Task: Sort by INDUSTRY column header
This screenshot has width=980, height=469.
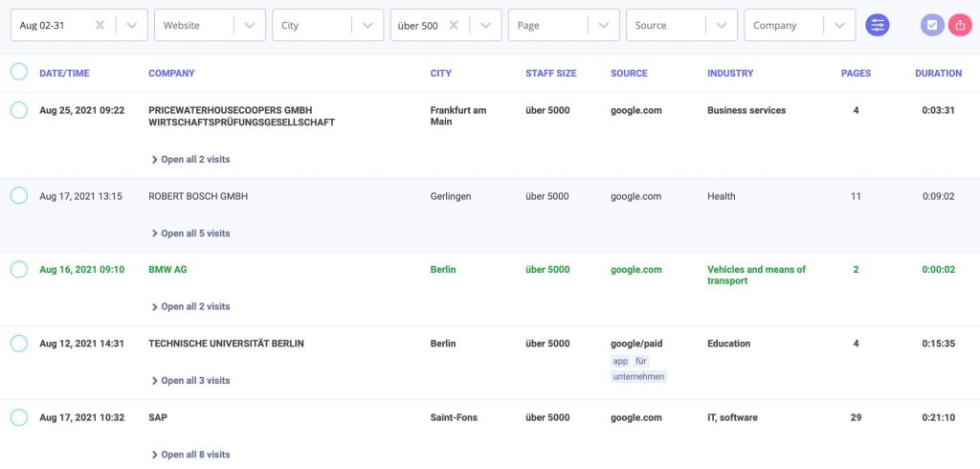Action: pyautogui.click(x=730, y=73)
